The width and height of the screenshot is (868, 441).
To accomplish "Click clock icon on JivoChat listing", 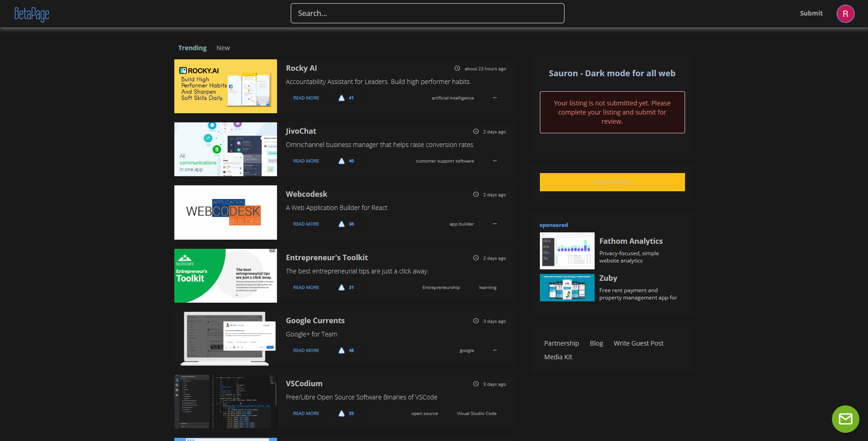I will [476, 131].
